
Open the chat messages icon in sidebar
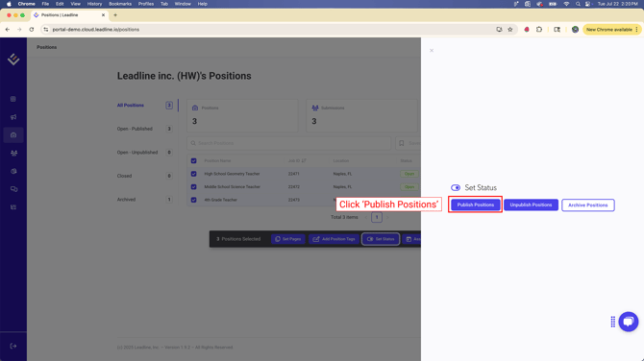point(13,189)
